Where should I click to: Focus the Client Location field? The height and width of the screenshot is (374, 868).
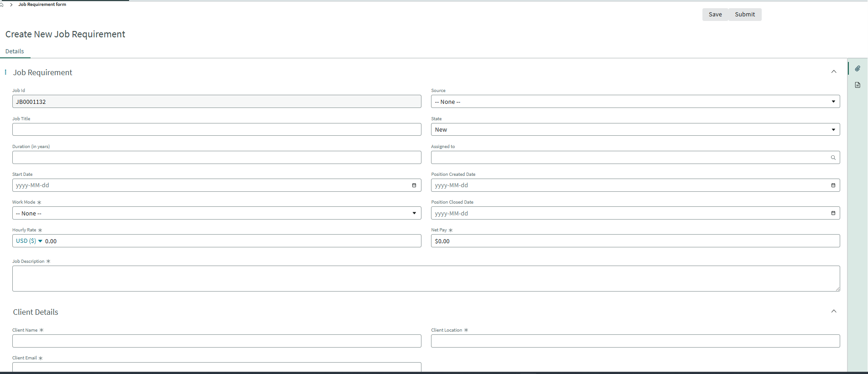click(x=635, y=341)
